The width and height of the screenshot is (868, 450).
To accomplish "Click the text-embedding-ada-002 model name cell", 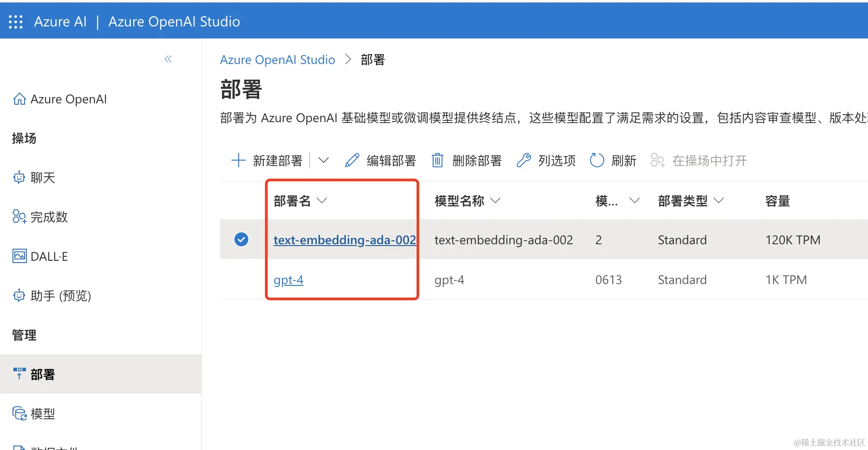I will pos(504,240).
